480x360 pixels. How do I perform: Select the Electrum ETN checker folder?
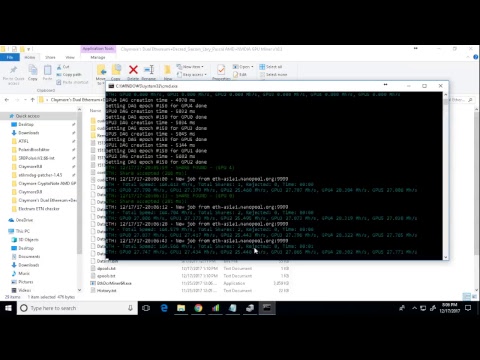pyautogui.click(x=39, y=209)
